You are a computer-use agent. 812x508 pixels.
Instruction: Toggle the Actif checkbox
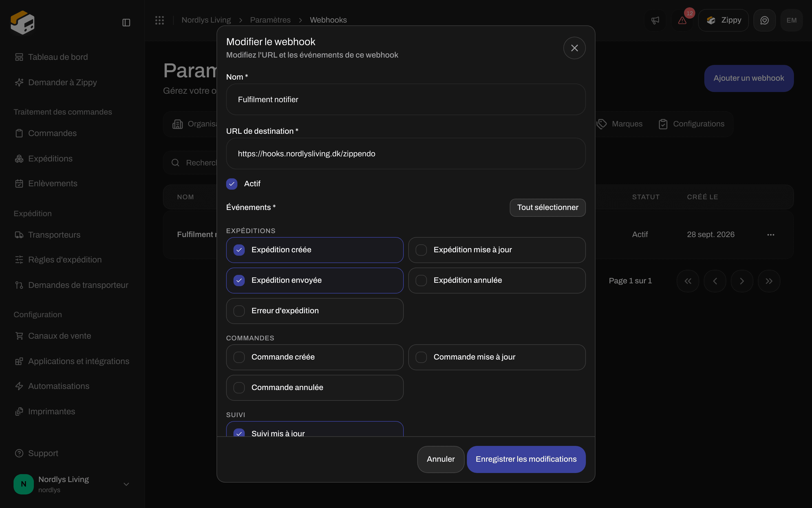pos(231,184)
